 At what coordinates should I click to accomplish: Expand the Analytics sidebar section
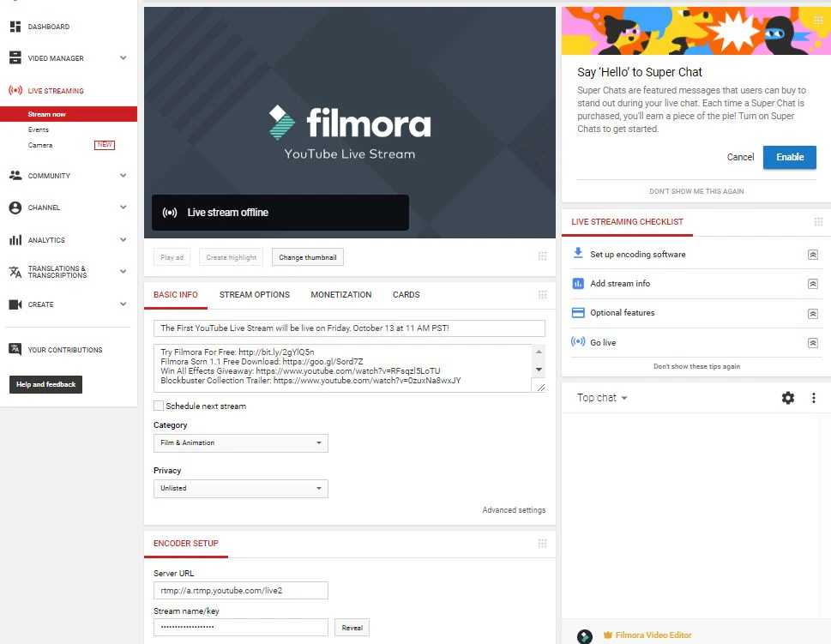click(x=123, y=239)
